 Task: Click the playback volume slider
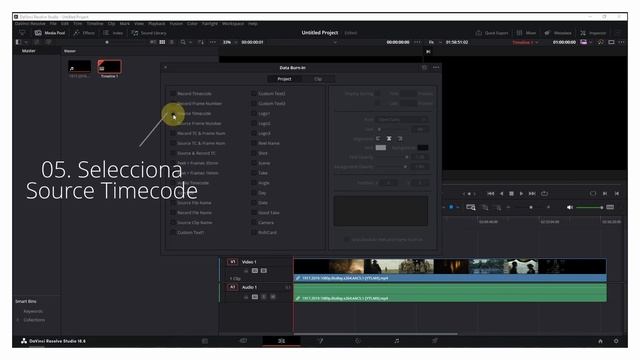pyautogui.click(x=589, y=207)
